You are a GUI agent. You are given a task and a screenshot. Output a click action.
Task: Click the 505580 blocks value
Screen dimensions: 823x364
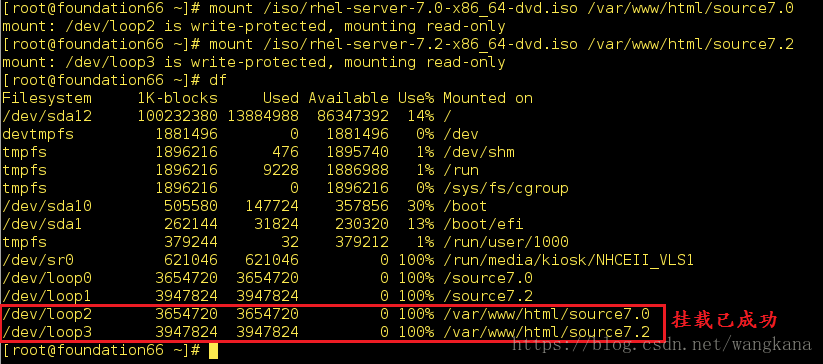[191, 206]
